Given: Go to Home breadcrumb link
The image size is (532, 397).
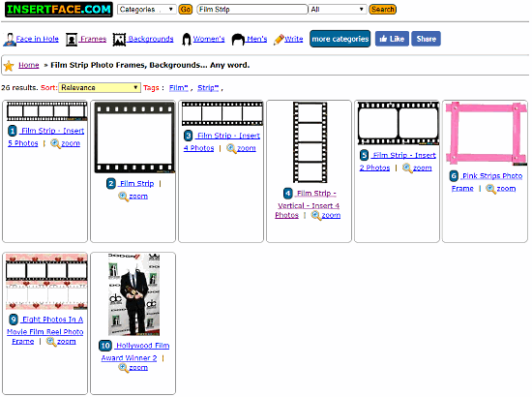Looking at the screenshot, I should [x=29, y=65].
